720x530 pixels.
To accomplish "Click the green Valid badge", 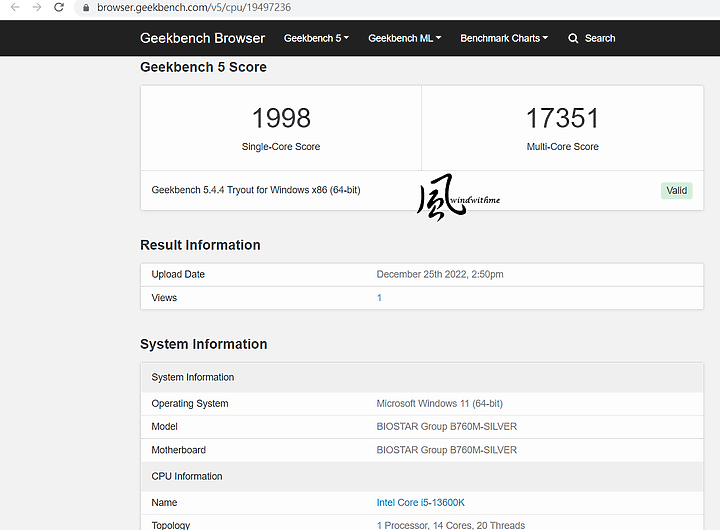I will [677, 191].
